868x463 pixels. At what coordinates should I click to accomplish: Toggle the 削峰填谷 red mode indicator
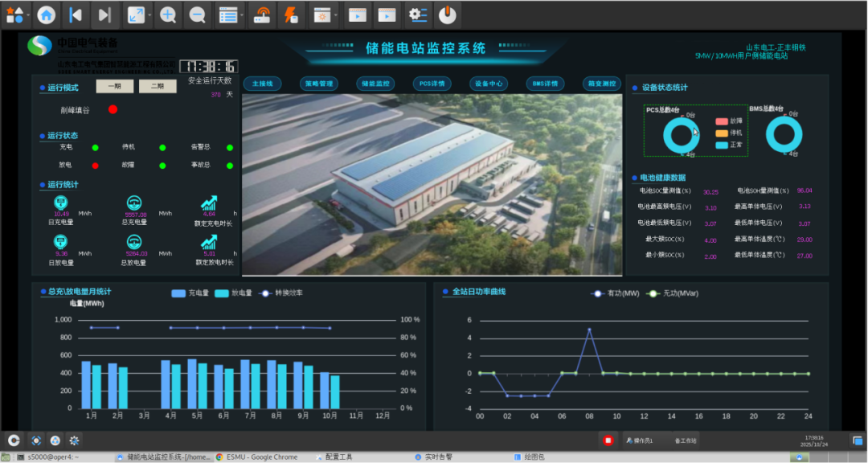coord(113,109)
